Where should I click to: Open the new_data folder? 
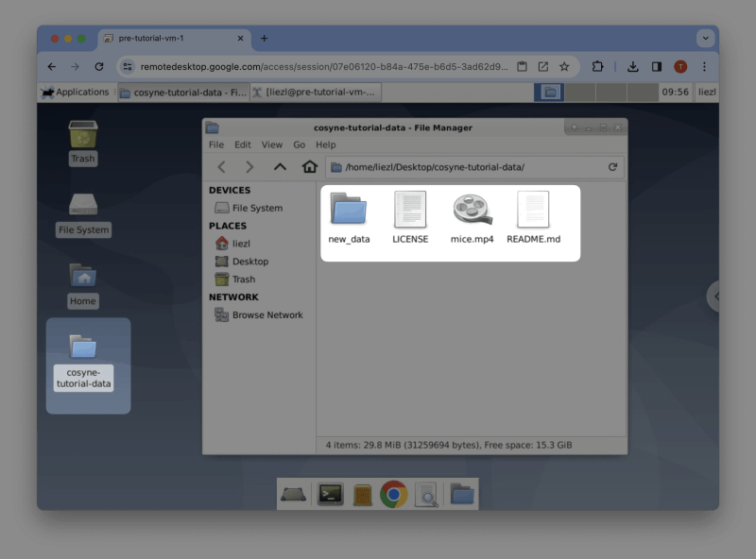click(x=349, y=217)
